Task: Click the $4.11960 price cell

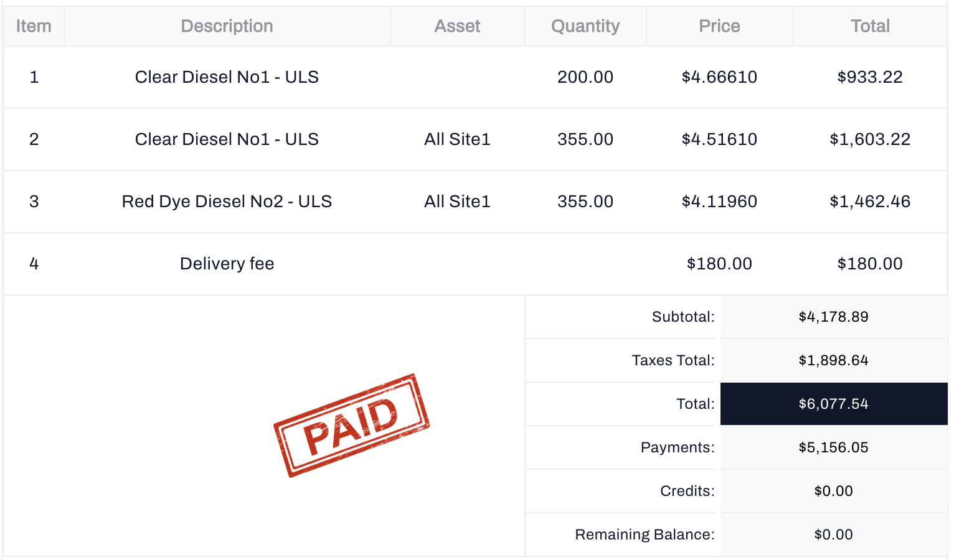Action: pos(719,202)
